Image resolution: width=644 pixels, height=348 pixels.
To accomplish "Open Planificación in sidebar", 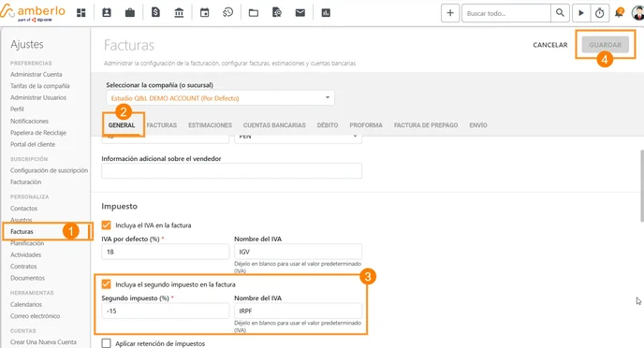I will click(27, 243).
